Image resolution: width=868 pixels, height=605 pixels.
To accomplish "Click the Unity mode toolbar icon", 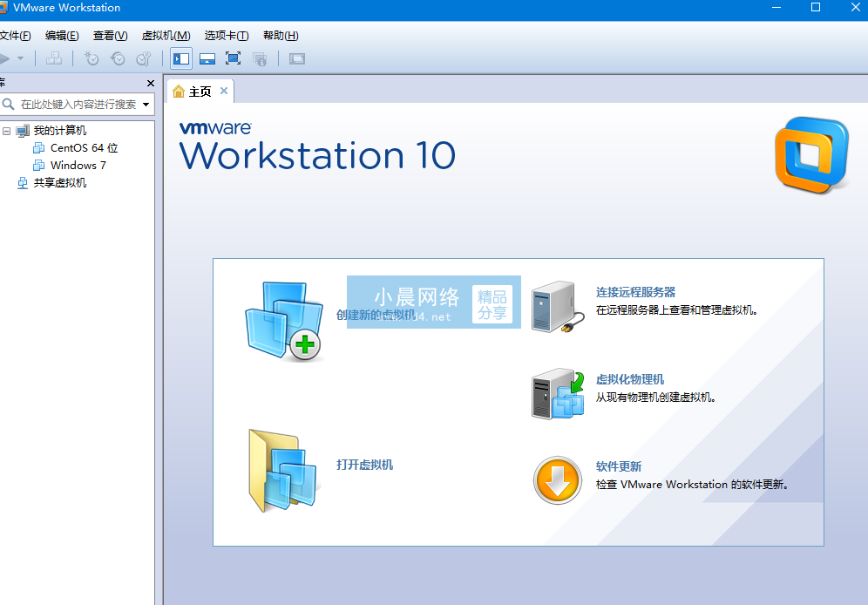I will pos(260,58).
